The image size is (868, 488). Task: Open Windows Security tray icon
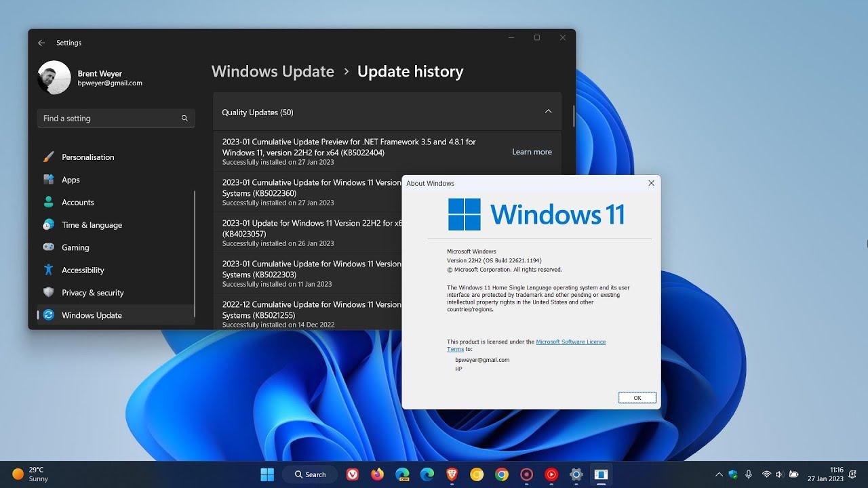(x=733, y=474)
